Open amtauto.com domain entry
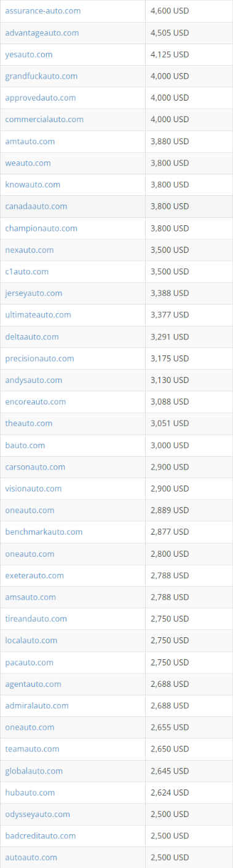Image resolution: width=233 pixels, height=868 pixels. click(30, 141)
